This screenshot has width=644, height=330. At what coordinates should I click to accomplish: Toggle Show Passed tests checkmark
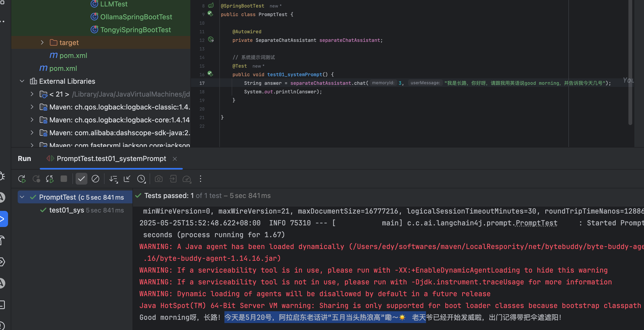pyautogui.click(x=81, y=179)
